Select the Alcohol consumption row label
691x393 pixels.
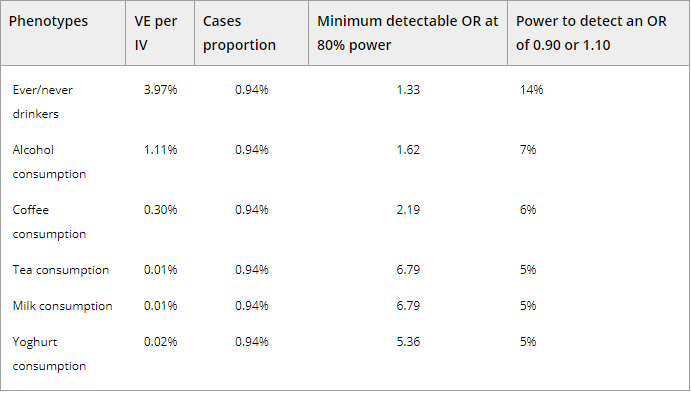49,162
